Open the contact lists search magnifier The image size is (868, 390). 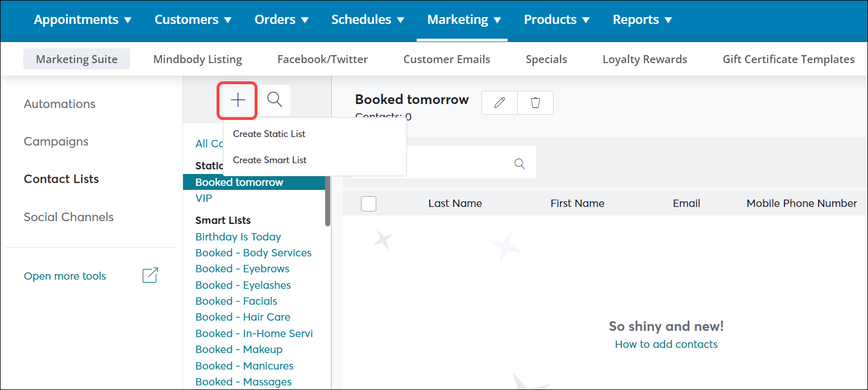(275, 100)
